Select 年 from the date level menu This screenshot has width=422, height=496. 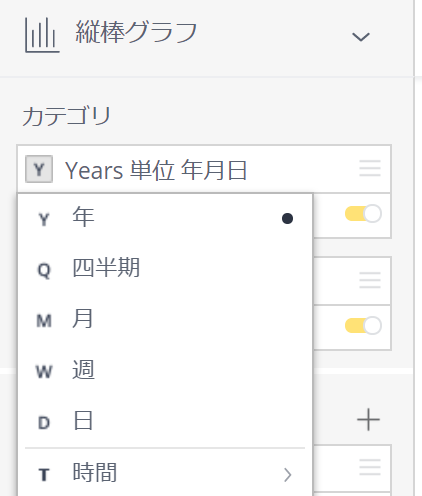165,218
